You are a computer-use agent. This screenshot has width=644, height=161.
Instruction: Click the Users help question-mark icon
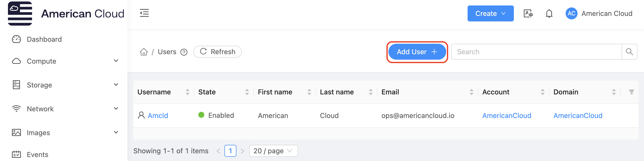[x=184, y=52]
